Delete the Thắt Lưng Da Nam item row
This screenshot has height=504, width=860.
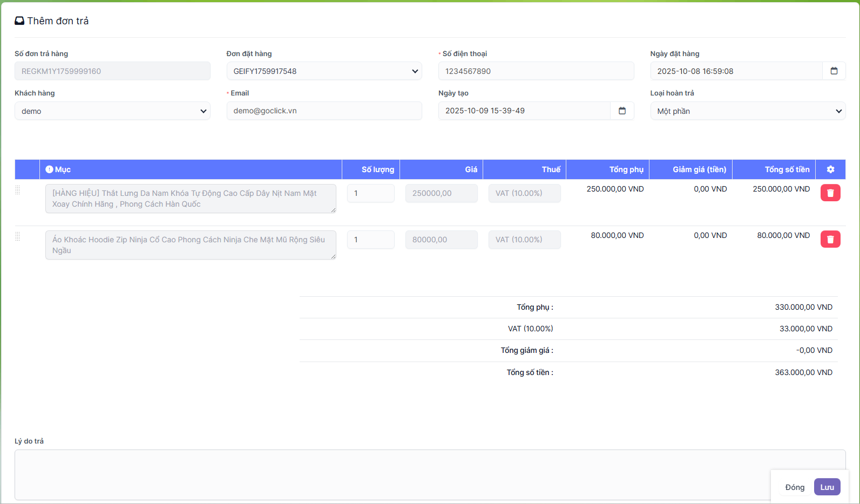point(830,193)
